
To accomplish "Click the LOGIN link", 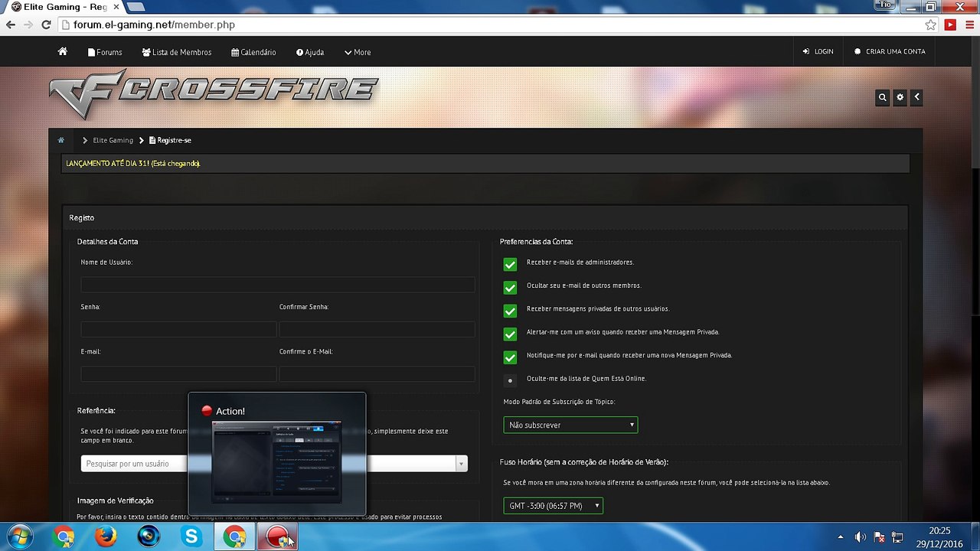I will point(818,51).
